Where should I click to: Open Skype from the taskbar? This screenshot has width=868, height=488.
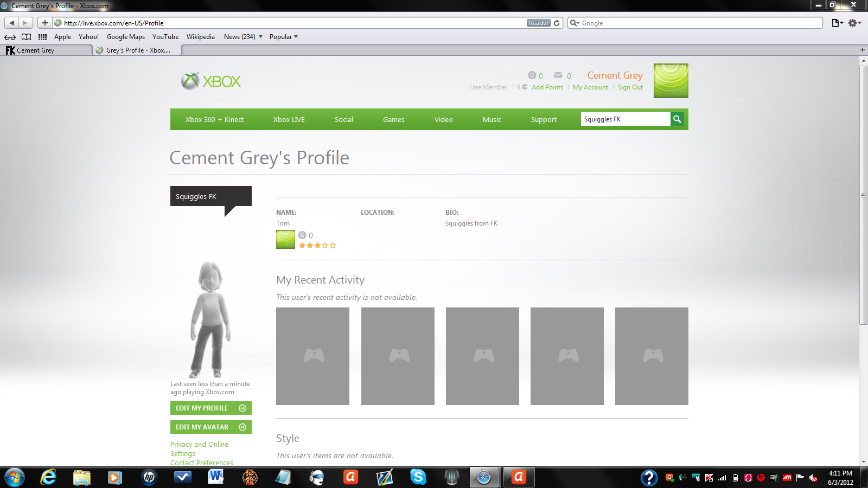click(x=418, y=477)
